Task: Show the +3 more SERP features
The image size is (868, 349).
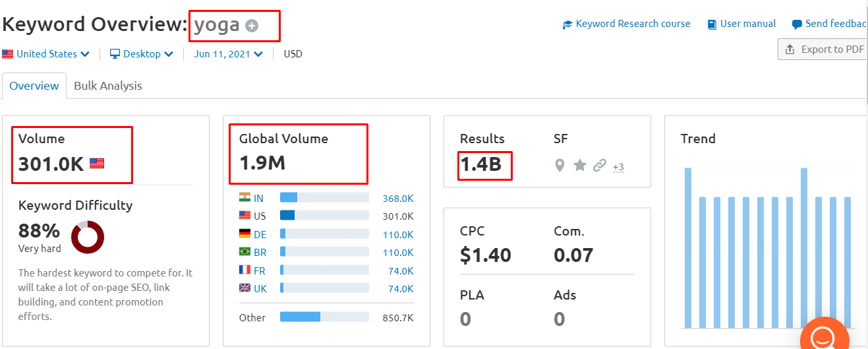Action: [x=618, y=167]
